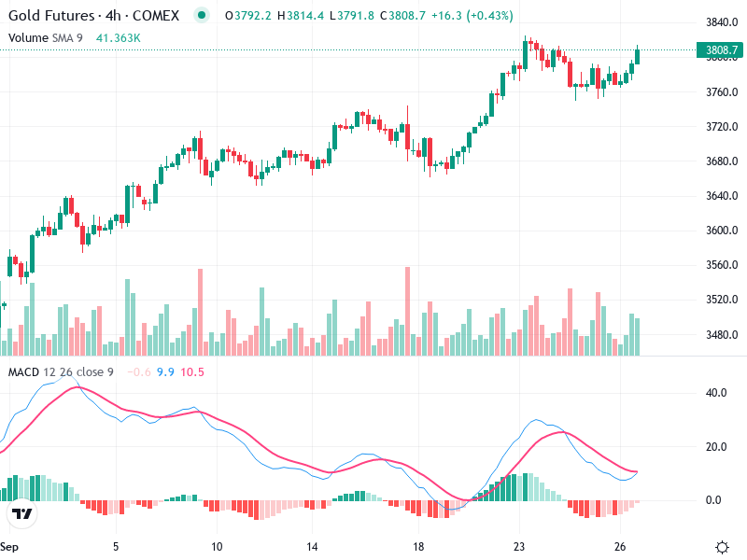
Task: Click the TradingView logo icon
Action: tap(21, 514)
